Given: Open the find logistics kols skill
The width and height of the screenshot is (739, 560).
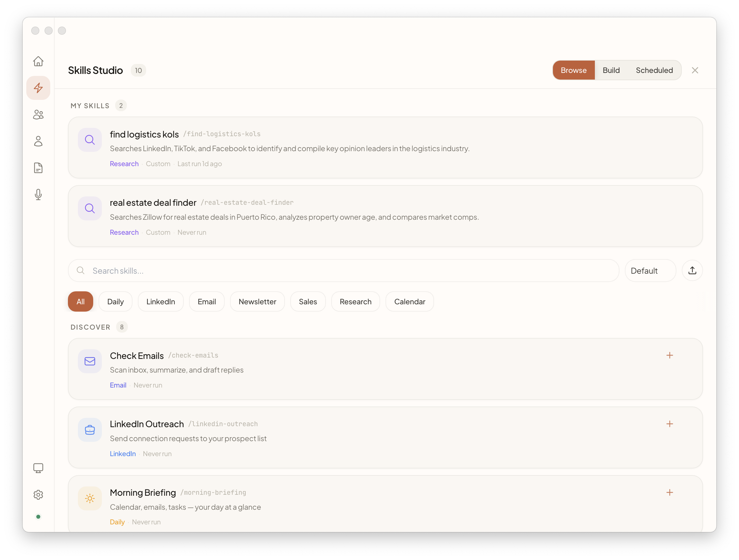Looking at the screenshot, I should [144, 134].
